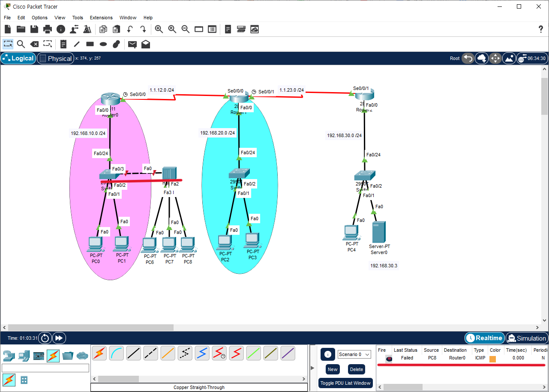Redo the last action
The image size is (549, 392).
tap(143, 29)
